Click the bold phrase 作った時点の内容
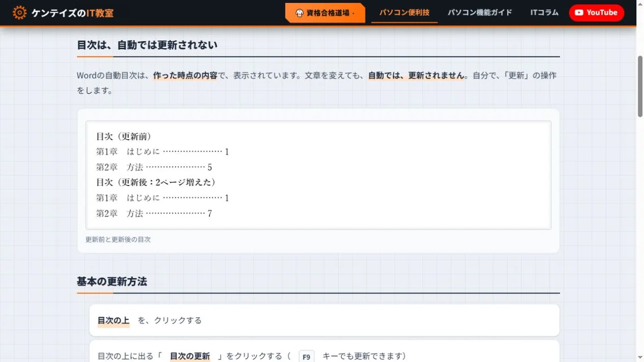The height and width of the screenshot is (362, 644). click(x=185, y=76)
